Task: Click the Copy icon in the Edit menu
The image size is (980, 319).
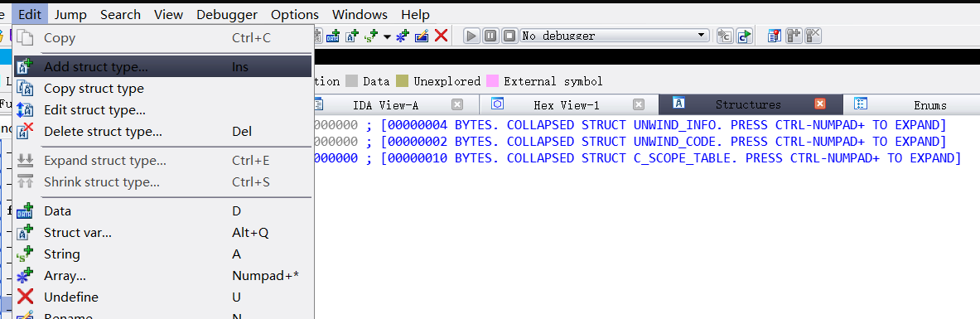Action: pyautogui.click(x=25, y=38)
